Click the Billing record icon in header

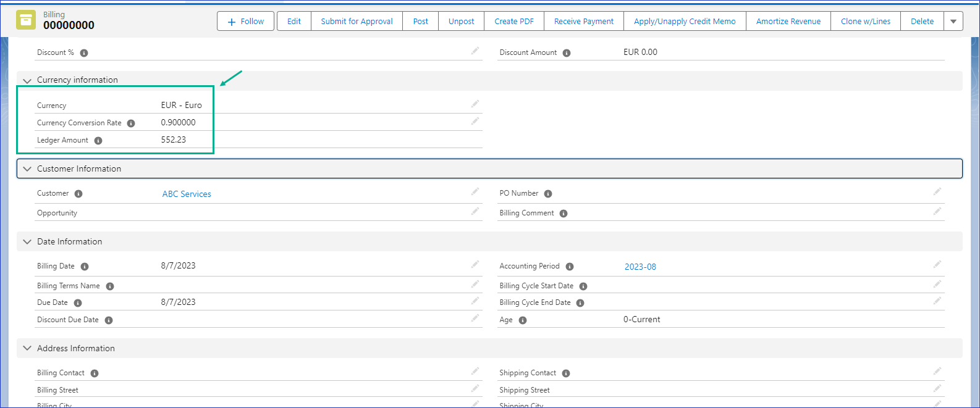tap(26, 20)
